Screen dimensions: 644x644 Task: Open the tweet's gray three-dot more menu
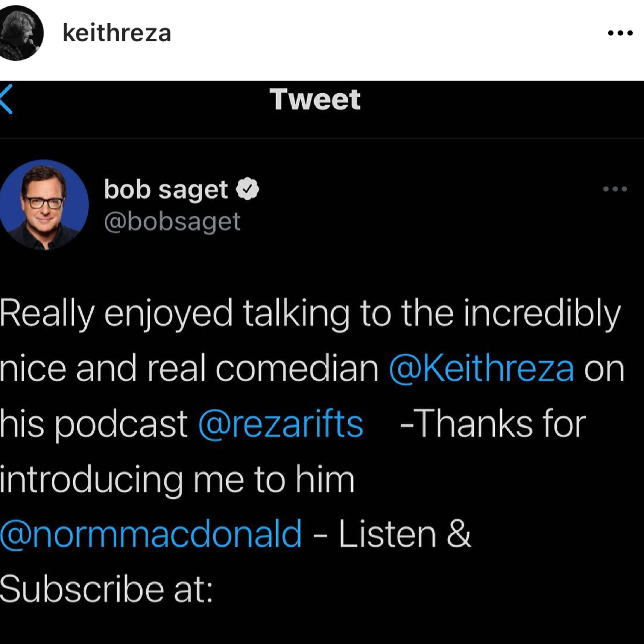coord(615,189)
